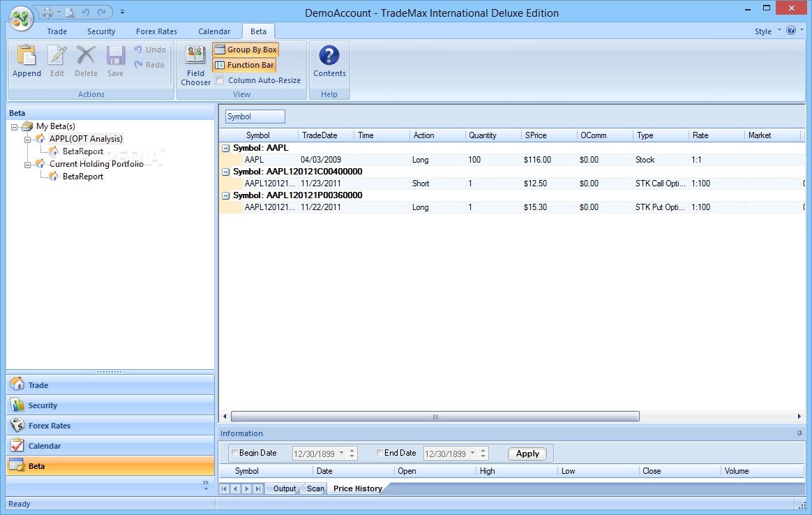Click the grid horizontal scrollbar thumb
Viewport: 812px width, 515px height.
[435, 417]
